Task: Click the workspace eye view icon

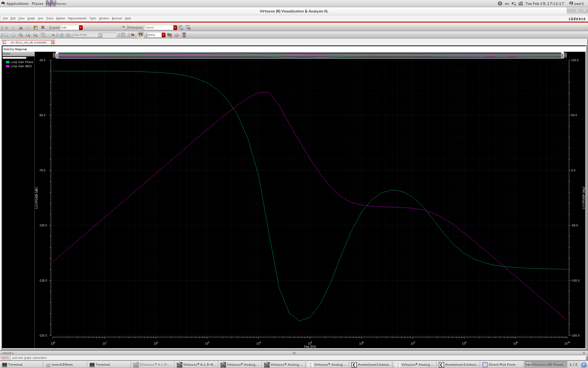Action: point(188,28)
